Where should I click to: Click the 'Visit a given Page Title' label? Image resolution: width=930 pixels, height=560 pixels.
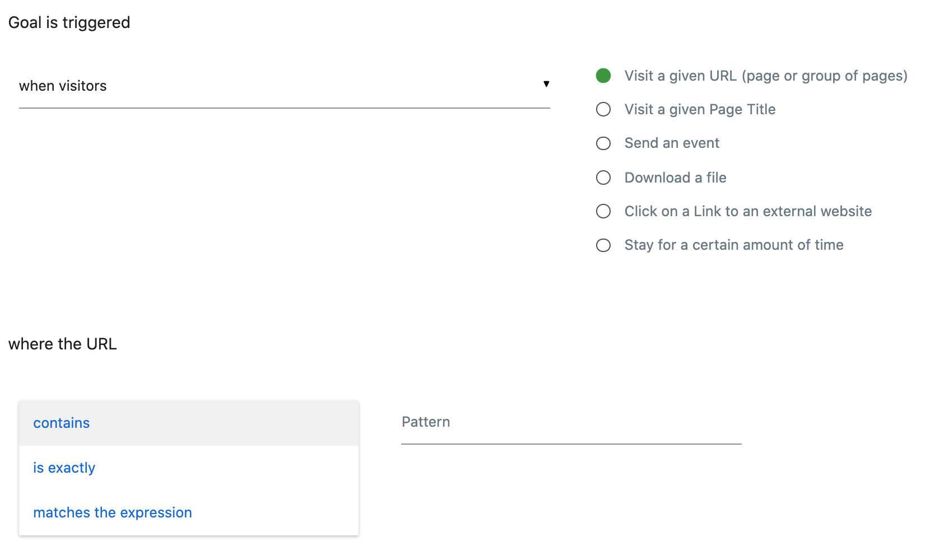[700, 109]
